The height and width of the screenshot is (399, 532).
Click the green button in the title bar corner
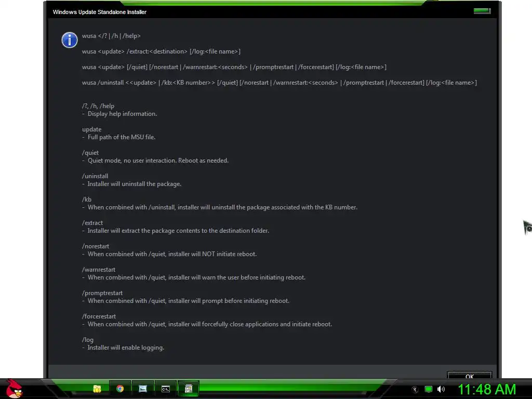pyautogui.click(x=482, y=11)
